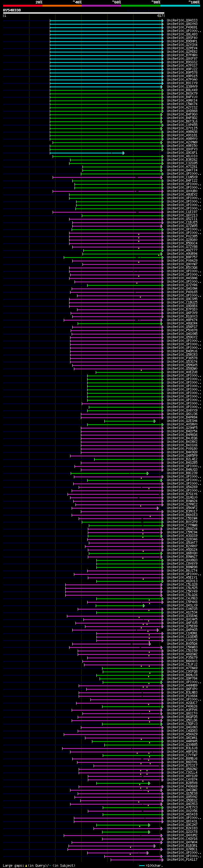Screen dimensions: 203x868
Task: Click the green alignment bar for A7SZ61
Action: click(123, 167)
